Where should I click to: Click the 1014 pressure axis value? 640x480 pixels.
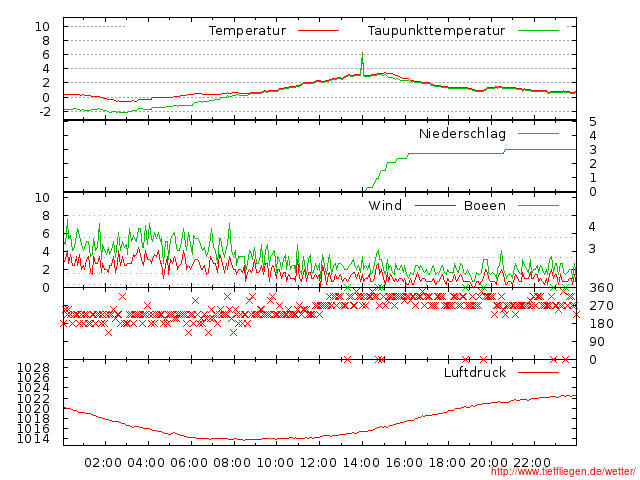pyautogui.click(x=33, y=439)
